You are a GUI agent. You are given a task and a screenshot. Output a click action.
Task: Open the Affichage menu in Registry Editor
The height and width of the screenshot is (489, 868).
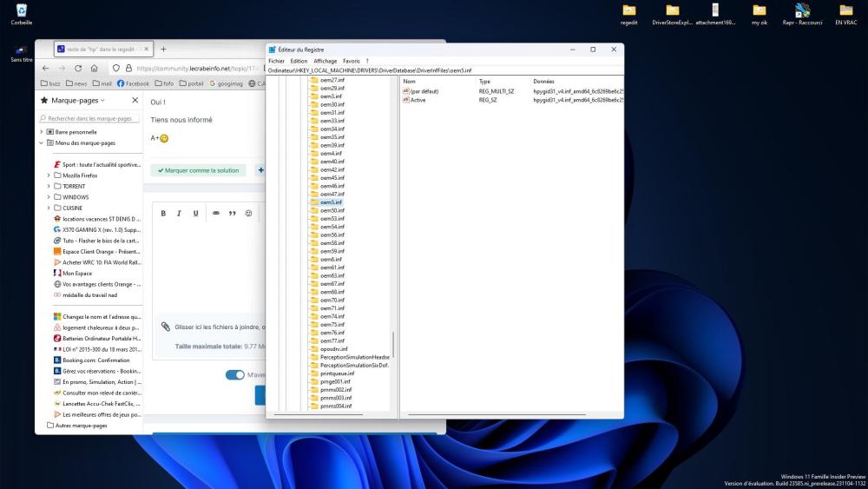click(325, 61)
